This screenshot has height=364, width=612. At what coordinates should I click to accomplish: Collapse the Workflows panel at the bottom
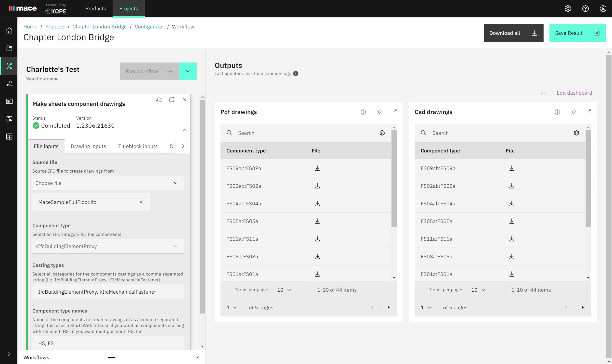pos(196,357)
